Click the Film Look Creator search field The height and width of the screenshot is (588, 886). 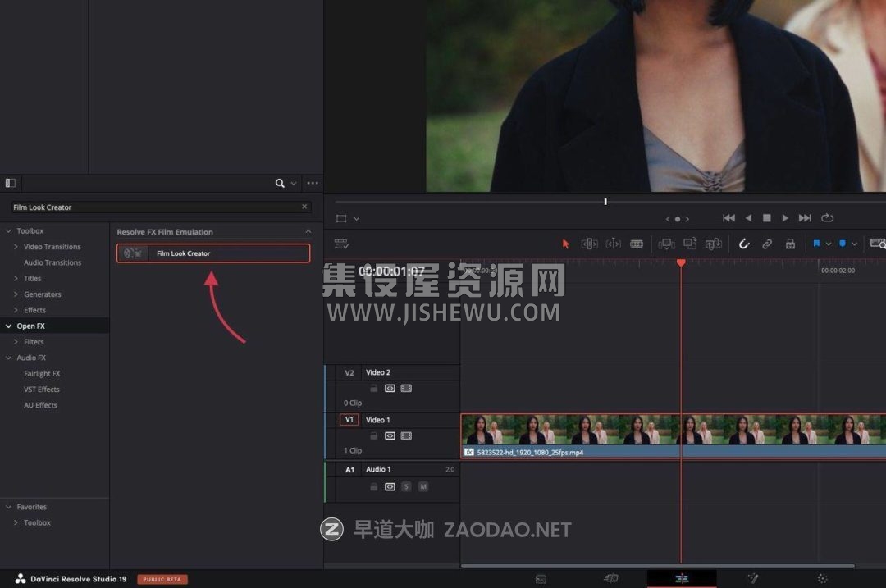pos(160,207)
